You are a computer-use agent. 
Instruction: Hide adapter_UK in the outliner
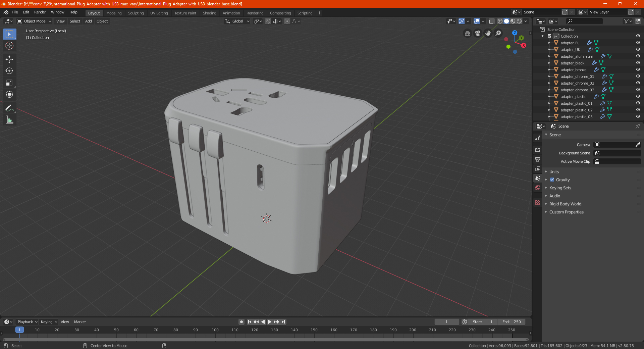638,50
